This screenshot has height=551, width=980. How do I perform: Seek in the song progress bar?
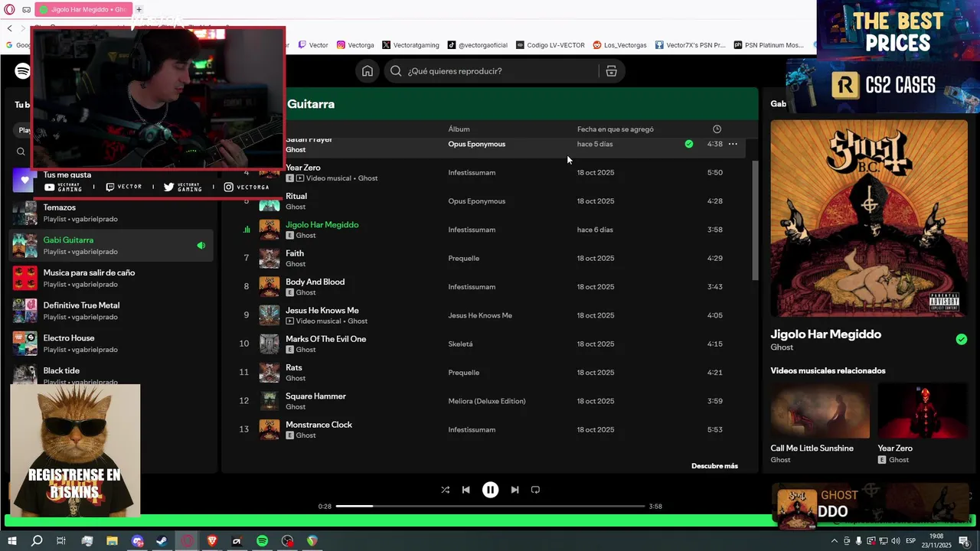click(490, 506)
